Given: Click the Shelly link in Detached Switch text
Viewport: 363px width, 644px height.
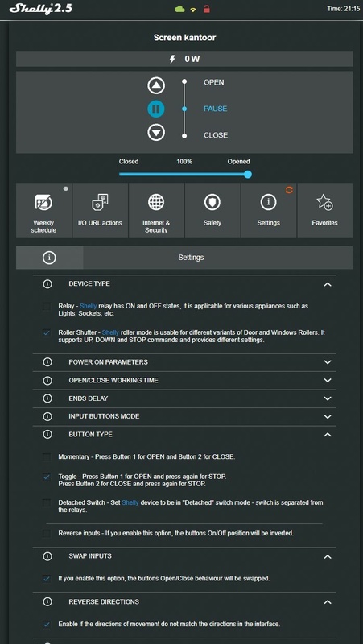Looking at the screenshot, I should [x=130, y=502].
